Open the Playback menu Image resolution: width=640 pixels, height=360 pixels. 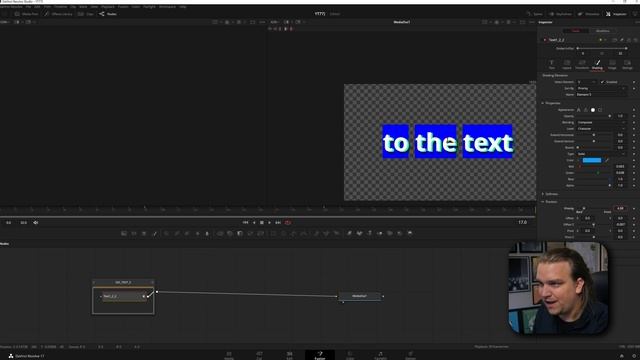coord(108,7)
